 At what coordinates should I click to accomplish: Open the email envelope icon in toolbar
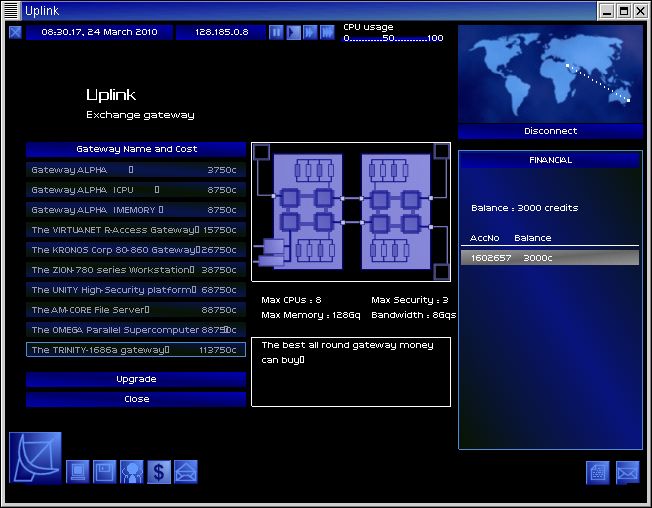point(185,472)
